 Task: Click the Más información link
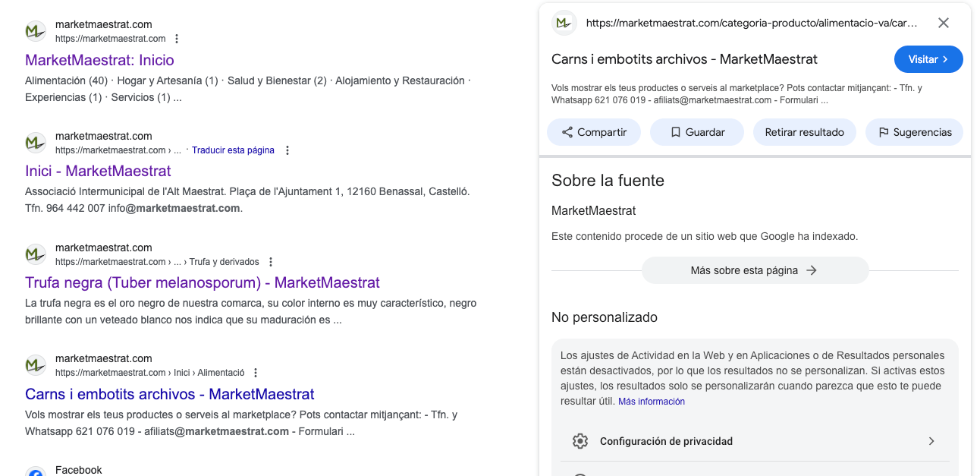coord(652,402)
